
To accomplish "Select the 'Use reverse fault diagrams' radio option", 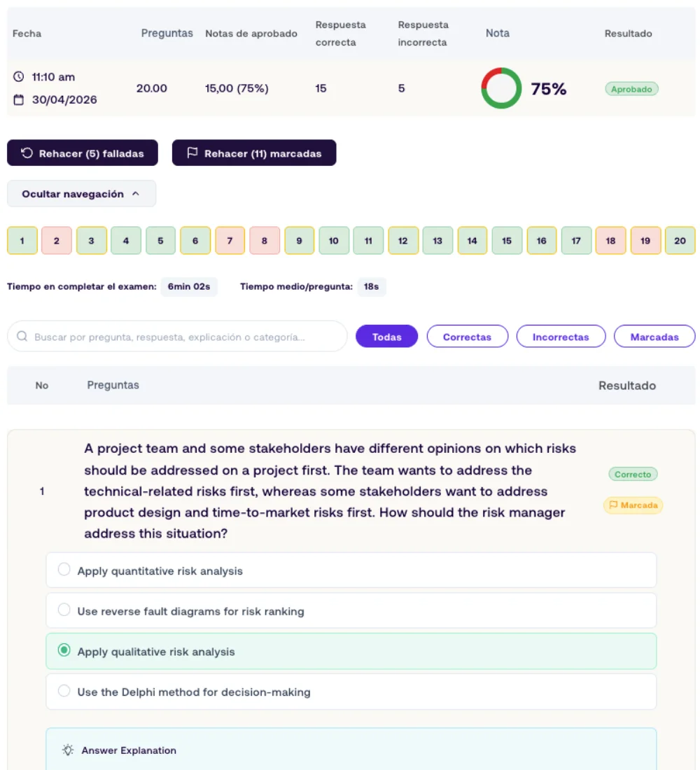I will (64, 610).
